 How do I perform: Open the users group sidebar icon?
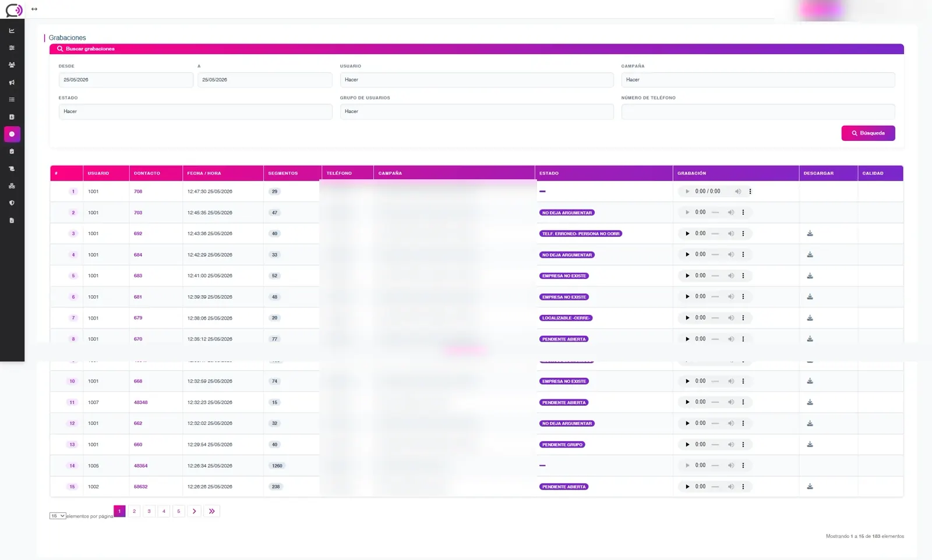click(x=12, y=65)
